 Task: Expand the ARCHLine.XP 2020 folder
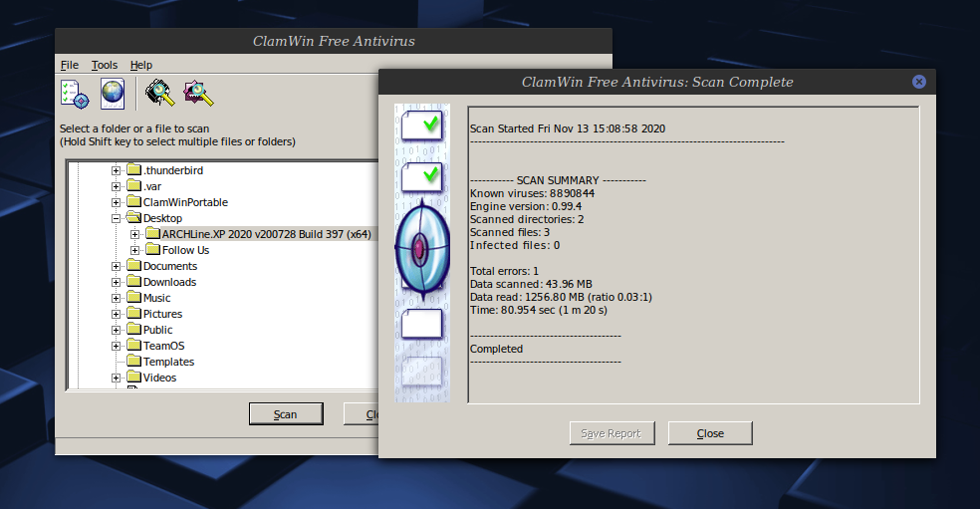(134, 234)
